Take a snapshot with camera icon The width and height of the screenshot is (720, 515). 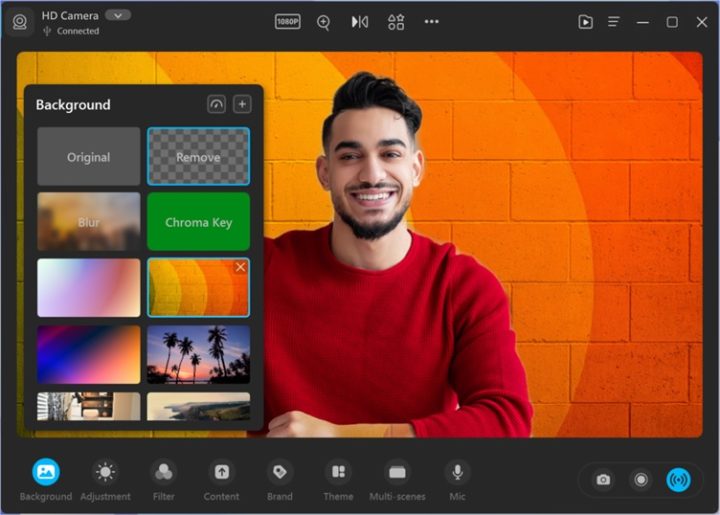pos(603,480)
